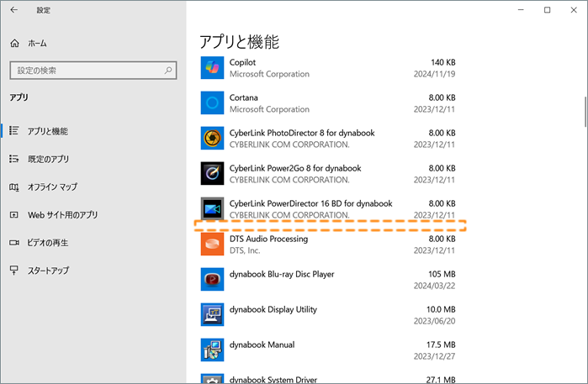The image size is (588, 384).
Task: Select the Copilot app name
Action: (242, 62)
